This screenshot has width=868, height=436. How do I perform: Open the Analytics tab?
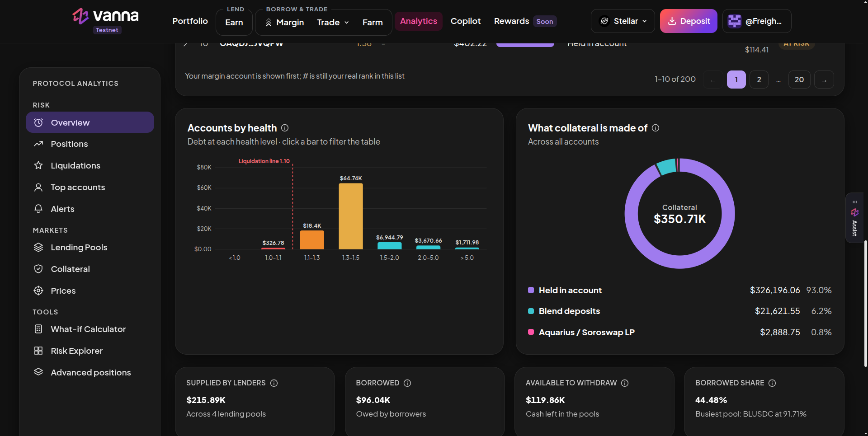tap(419, 21)
